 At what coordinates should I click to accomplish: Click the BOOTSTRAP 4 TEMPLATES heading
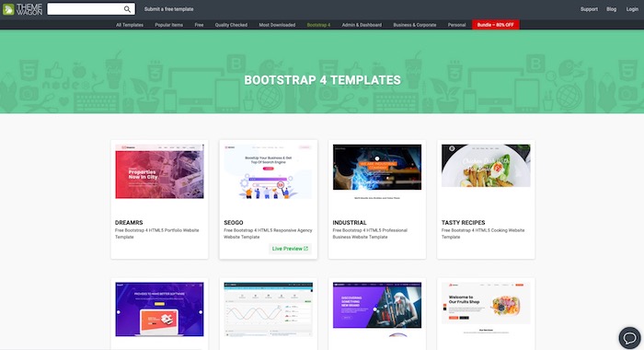pyautogui.click(x=322, y=80)
